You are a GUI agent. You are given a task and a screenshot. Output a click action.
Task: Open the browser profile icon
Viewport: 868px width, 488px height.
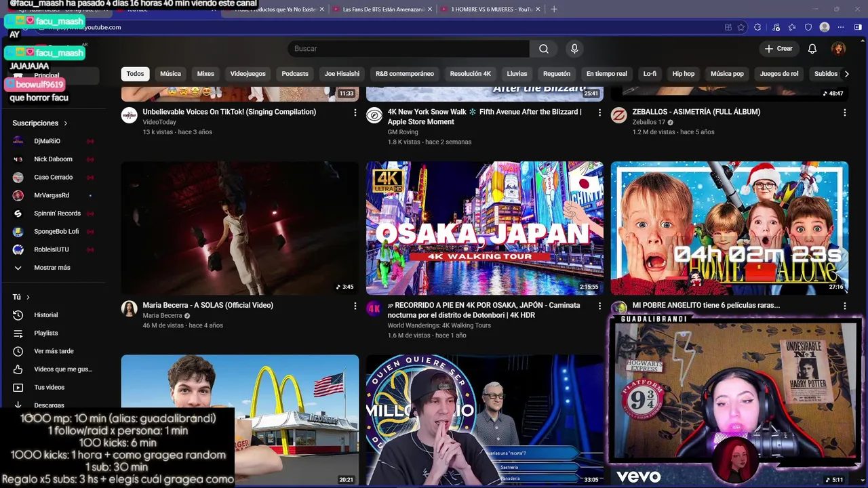pyautogui.click(x=825, y=27)
